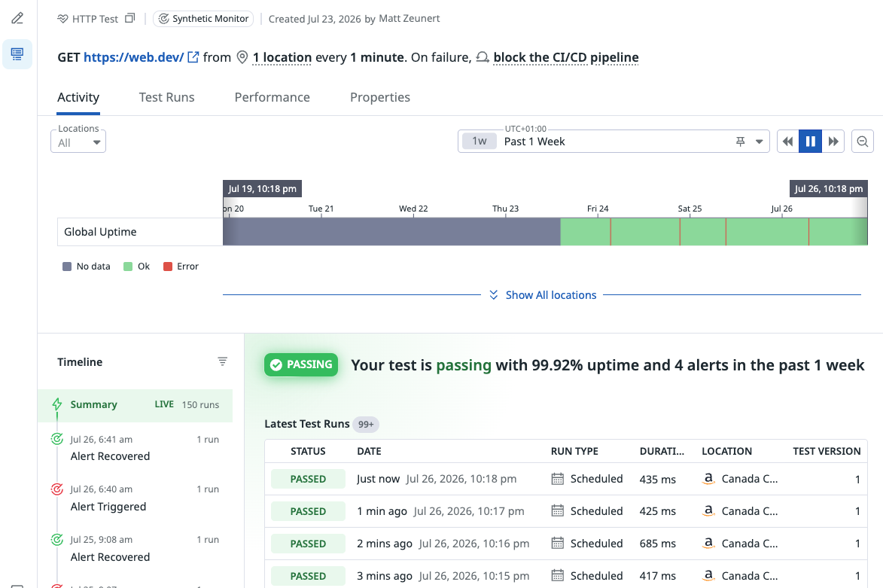Select the Summary LIVE timeline entry
The image size is (883, 588).
[x=135, y=405]
